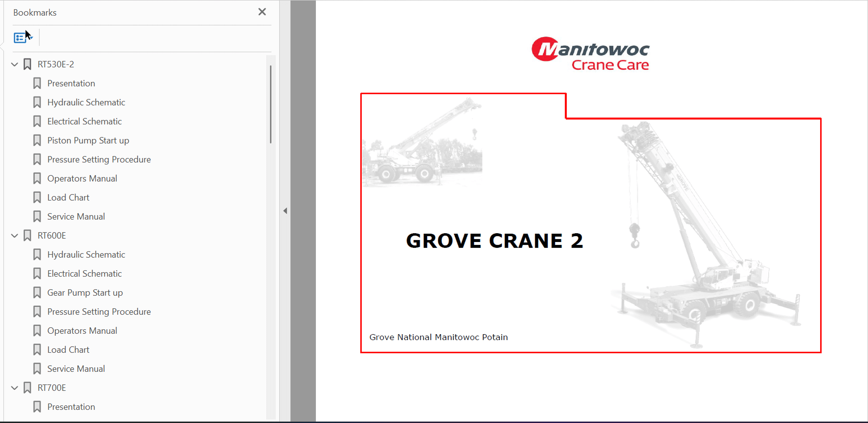Click bookmark icon beside RT530E-2 Service Manual
Screen dimensions: 868x423
37,217
